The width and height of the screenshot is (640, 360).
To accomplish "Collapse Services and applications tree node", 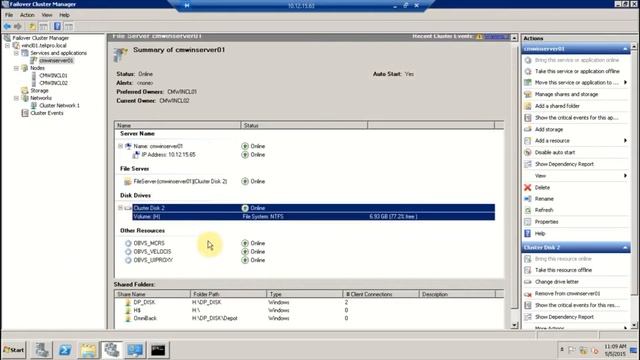I will point(16,53).
